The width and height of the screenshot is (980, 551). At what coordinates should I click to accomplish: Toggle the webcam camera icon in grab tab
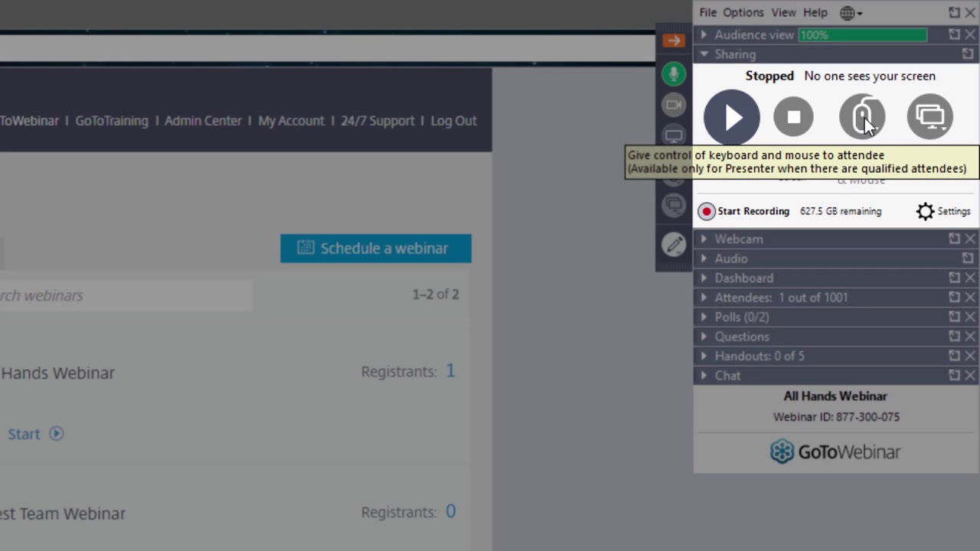(x=674, y=105)
